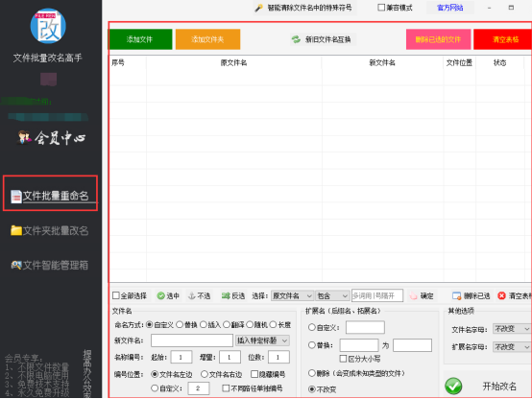Image resolution: width=532 pixels, height=399 pixels.
Task: Click the 确定 confirm icon
Action: [x=413, y=296]
